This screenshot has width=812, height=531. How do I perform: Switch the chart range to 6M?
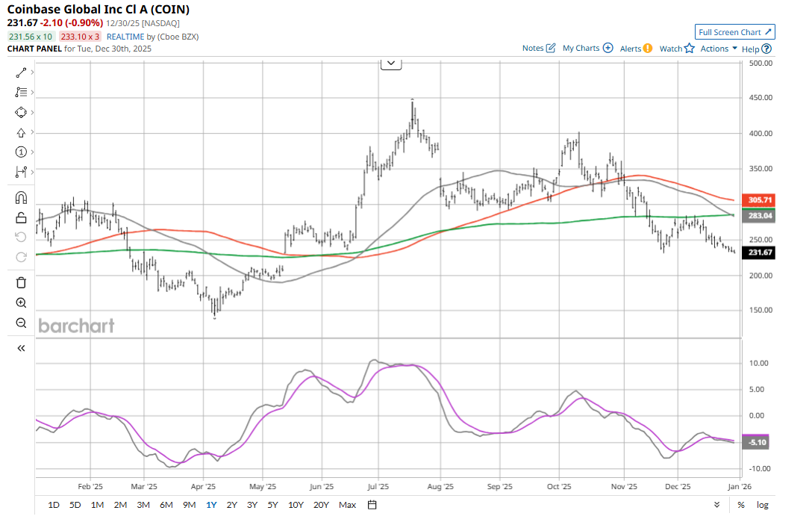click(x=166, y=505)
